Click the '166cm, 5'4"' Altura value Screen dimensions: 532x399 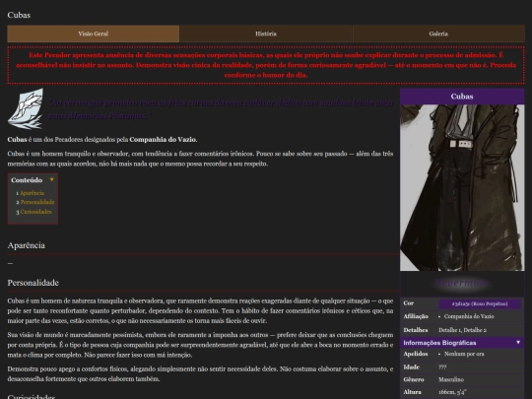tap(452, 392)
